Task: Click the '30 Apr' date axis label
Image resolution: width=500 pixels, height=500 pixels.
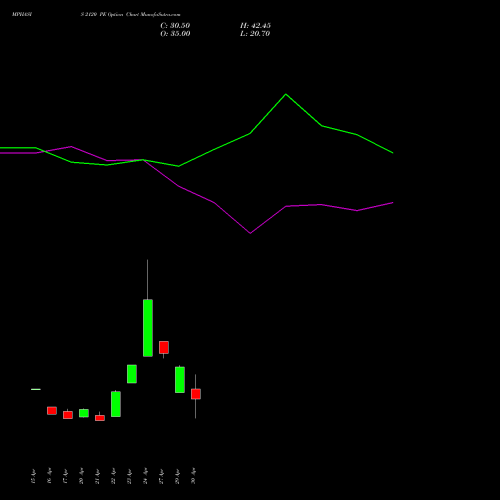Action: pyautogui.click(x=193, y=477)
